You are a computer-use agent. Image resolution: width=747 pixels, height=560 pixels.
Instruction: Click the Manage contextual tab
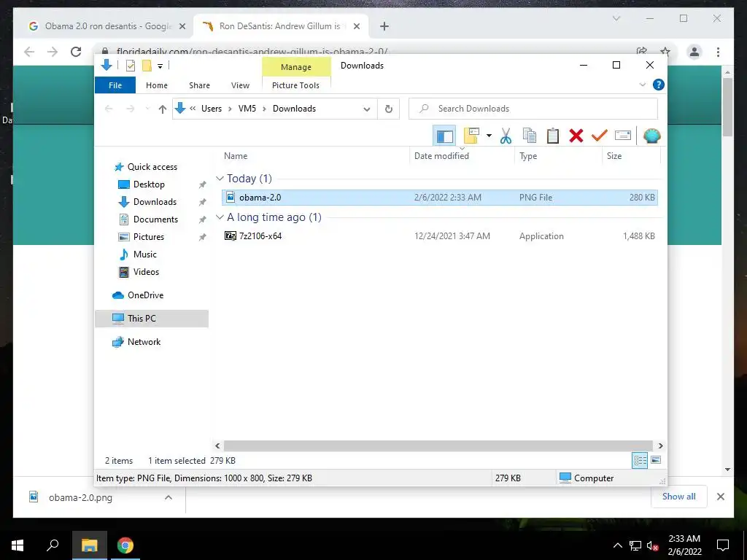tap(296, 67)
